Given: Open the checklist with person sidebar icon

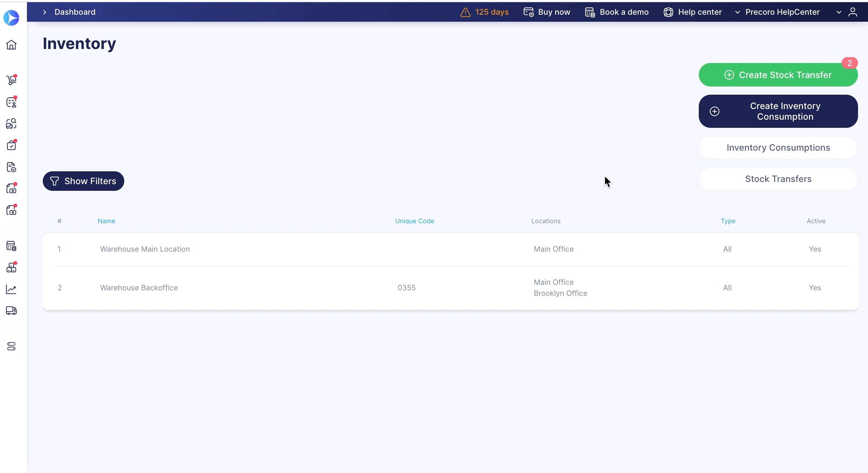Looking at the screenshot, I should [11, 102].
